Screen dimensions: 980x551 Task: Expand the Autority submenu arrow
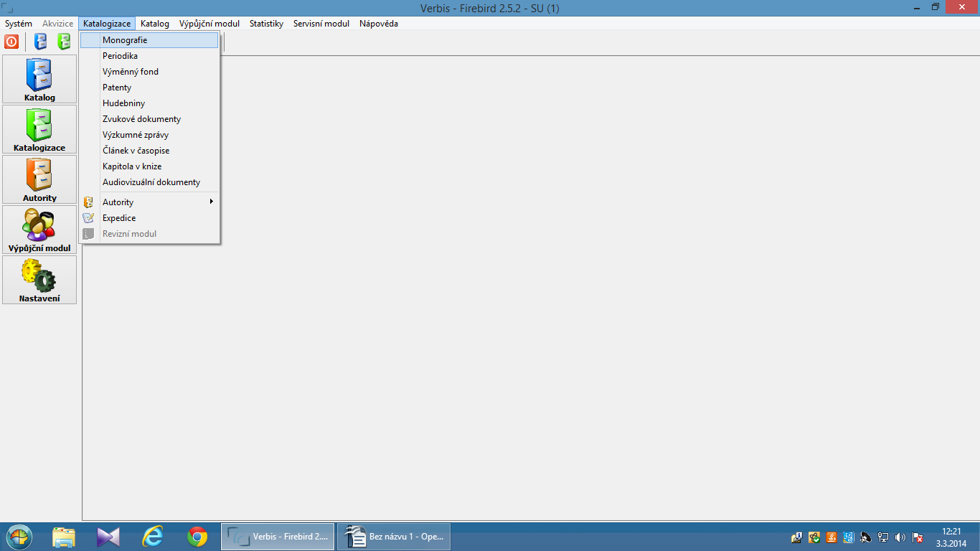pyautogui.click(x=212, y=202)
